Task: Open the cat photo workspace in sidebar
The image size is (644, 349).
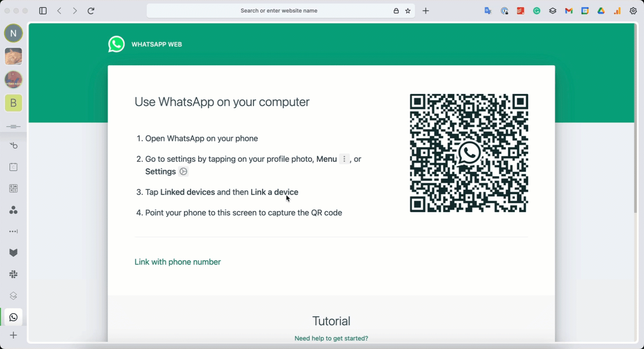Action: (13, 56)
